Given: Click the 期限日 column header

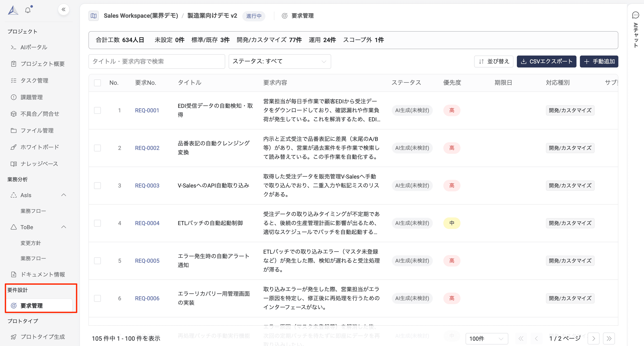Looking at the screenshot, I should click(503, 83).
